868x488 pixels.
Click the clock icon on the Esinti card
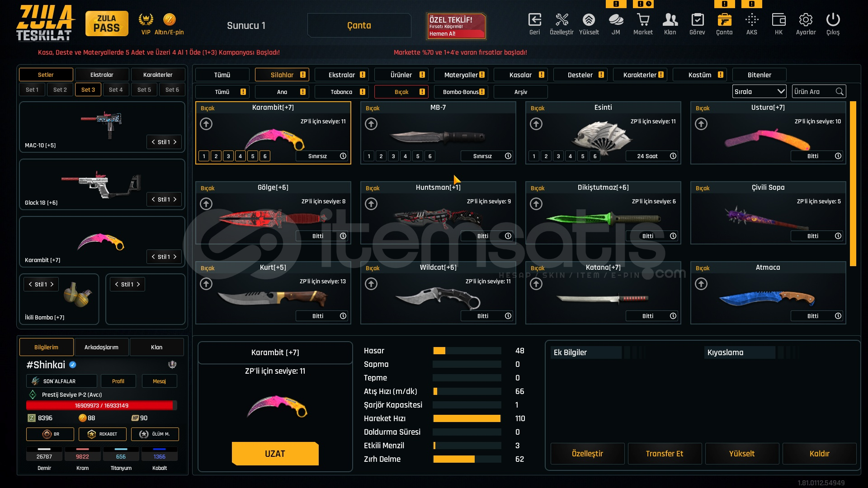673,156
